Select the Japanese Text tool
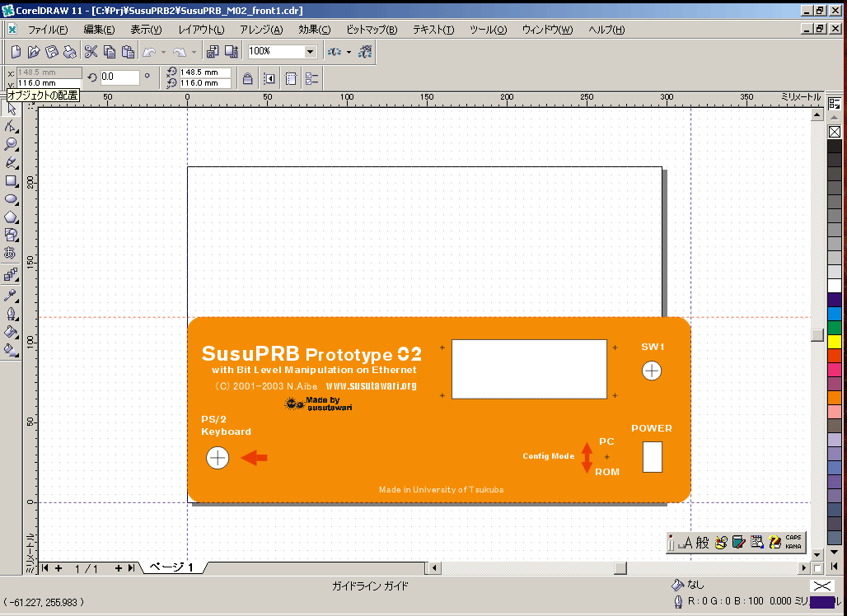Screen dimensions: 847x616 tap(11, 253)
